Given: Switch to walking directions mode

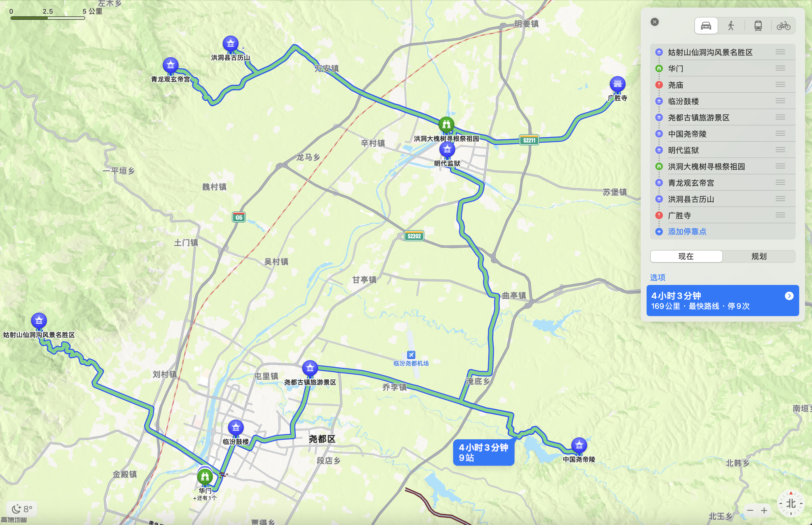Looking at the screenshot, I should click(x=731, y=26).
